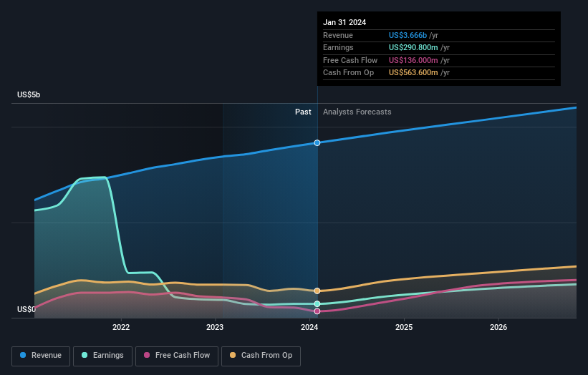Click the orange Cash From Op data point
588x375 pixels.
317,291
